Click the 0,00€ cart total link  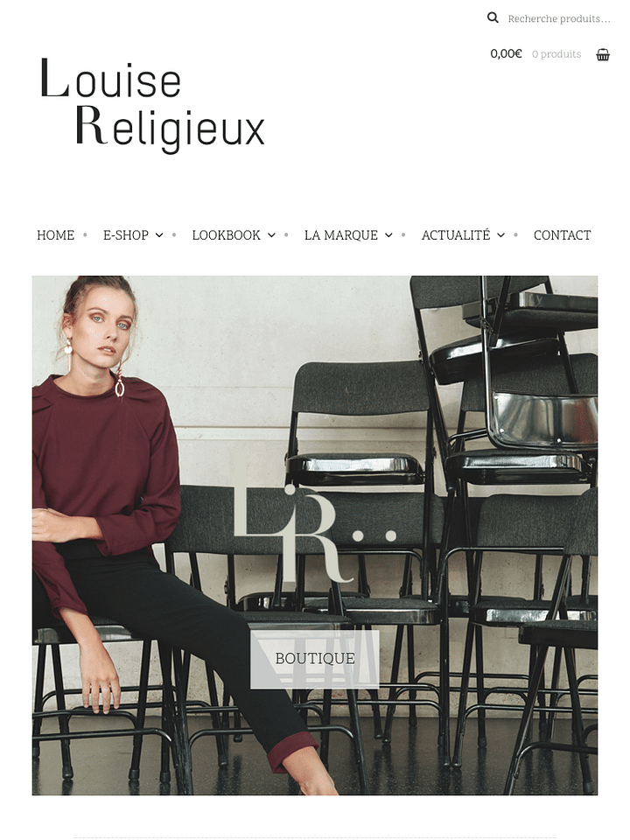pos(506,53)
